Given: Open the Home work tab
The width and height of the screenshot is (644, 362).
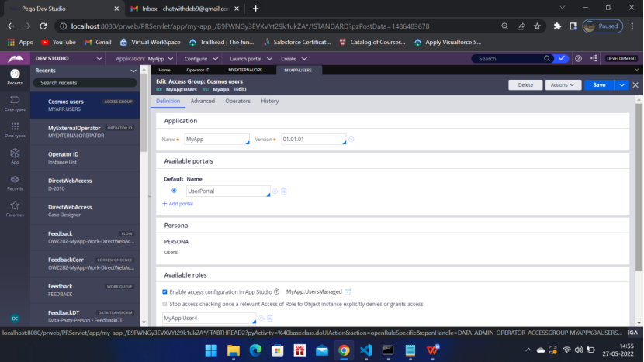Looking at the screenshot, I should (164, 71).
